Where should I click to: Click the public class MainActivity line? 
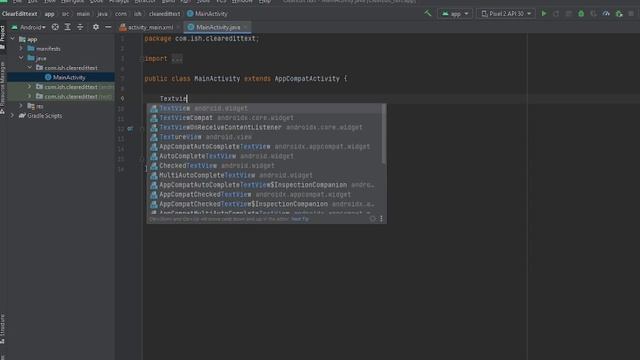click(246, 78)
